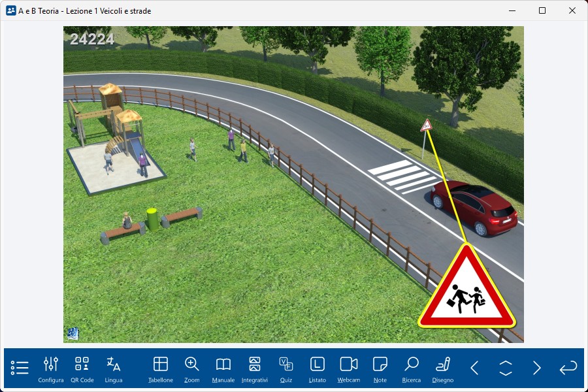Open the Listato view

coord(317,368)
